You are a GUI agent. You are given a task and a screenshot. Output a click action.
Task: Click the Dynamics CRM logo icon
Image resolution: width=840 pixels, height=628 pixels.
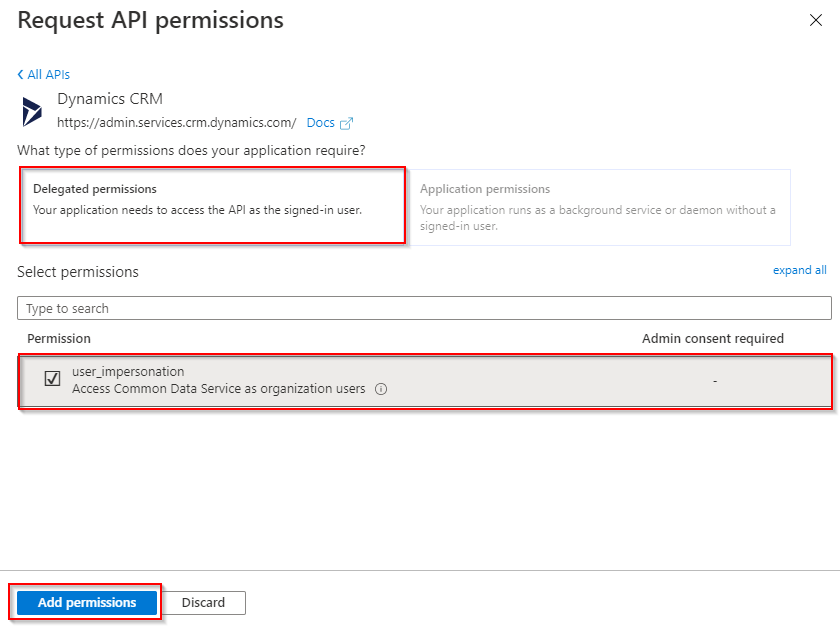32,111
